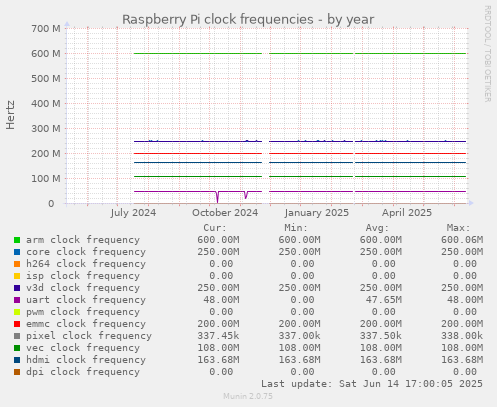Screen dimensions: 497x407
Task: Click the brown dpi clock frequency swatch
Action: [17, 372]
